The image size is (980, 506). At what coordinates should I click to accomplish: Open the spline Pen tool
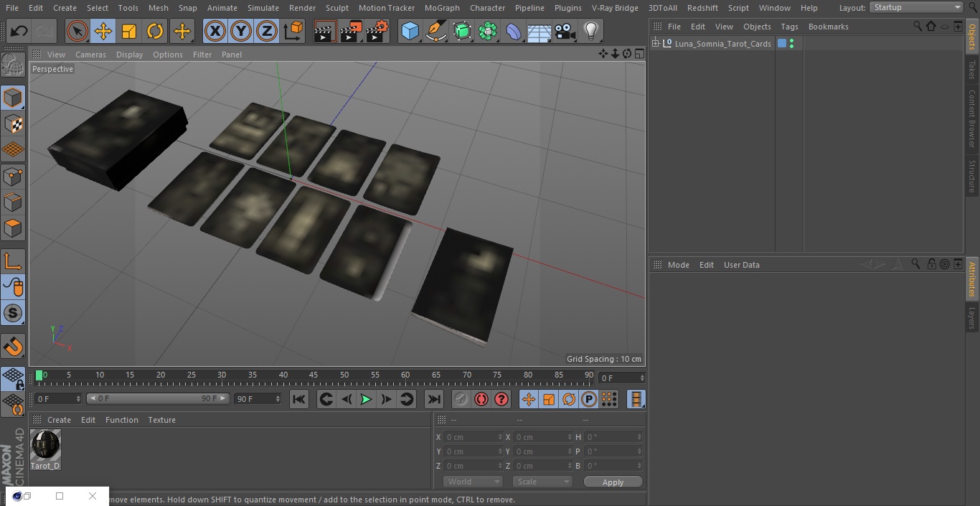[435, 31]
